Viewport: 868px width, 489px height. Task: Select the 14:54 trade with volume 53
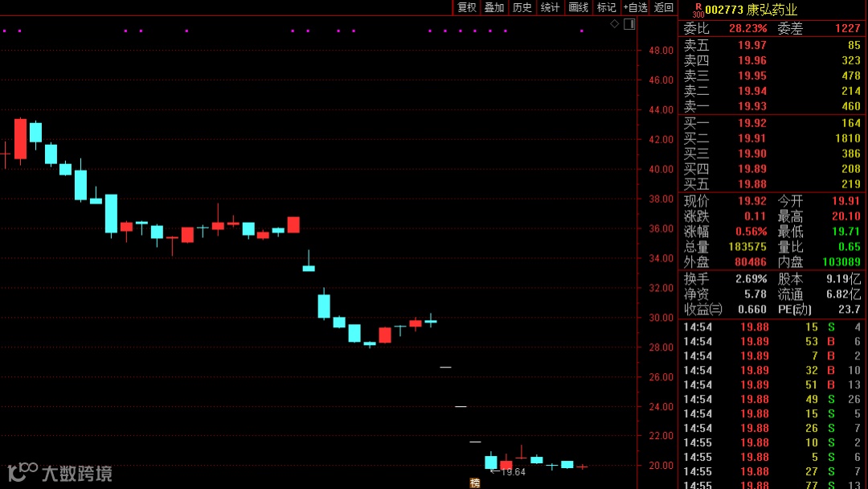point(772,342)
